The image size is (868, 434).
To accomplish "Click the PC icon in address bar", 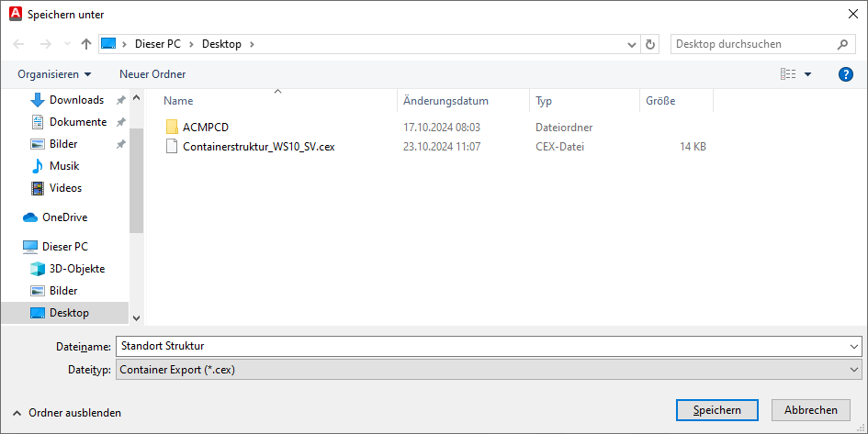I will pyautogui.click(x=108, y=44).
